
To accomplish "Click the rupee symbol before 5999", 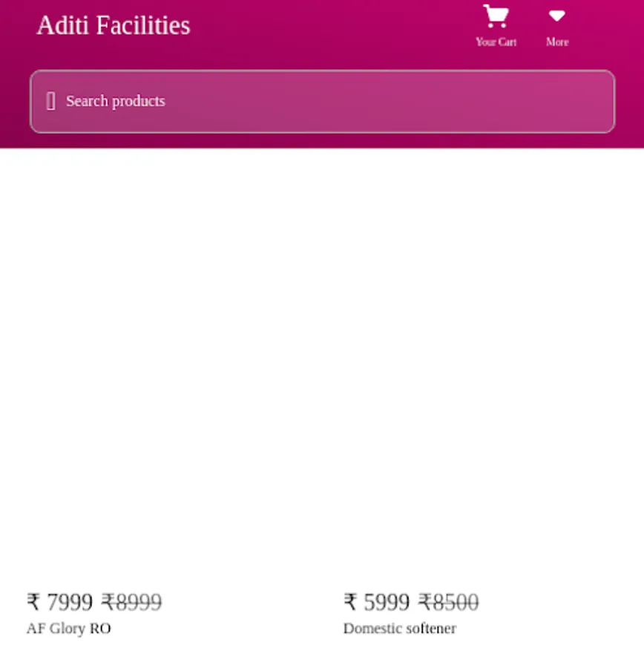I will coord(350,602).
